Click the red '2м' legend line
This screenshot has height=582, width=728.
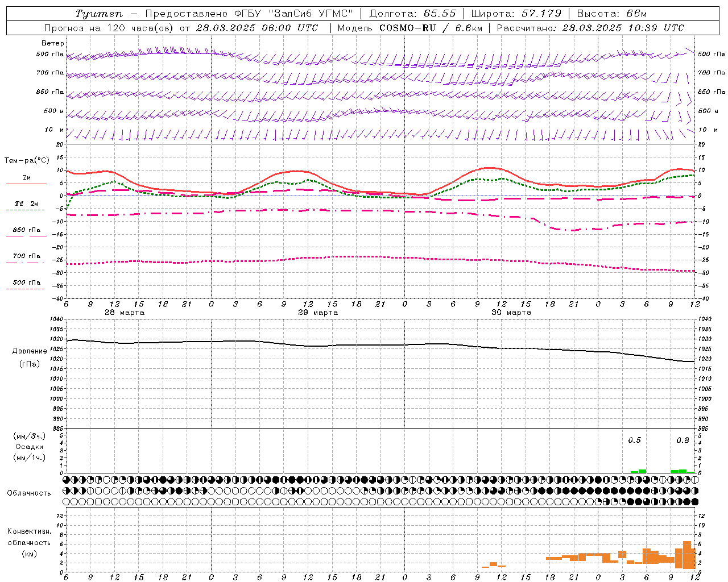point(26,184)
